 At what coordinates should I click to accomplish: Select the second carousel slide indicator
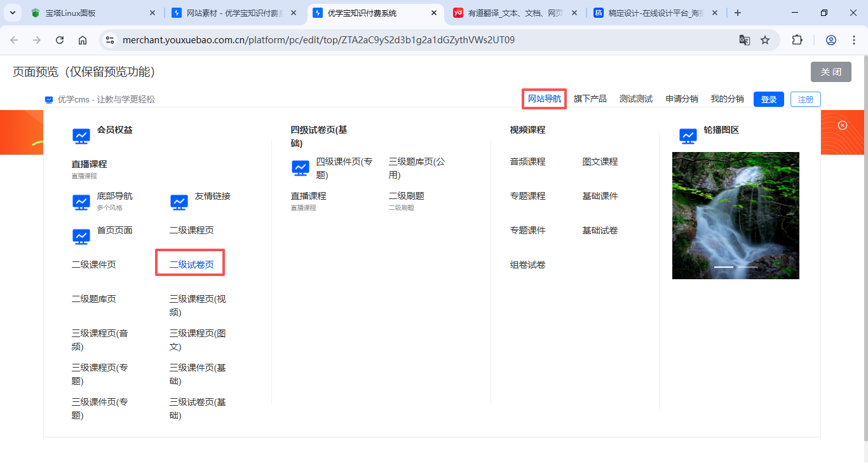(x=747, y=267)
